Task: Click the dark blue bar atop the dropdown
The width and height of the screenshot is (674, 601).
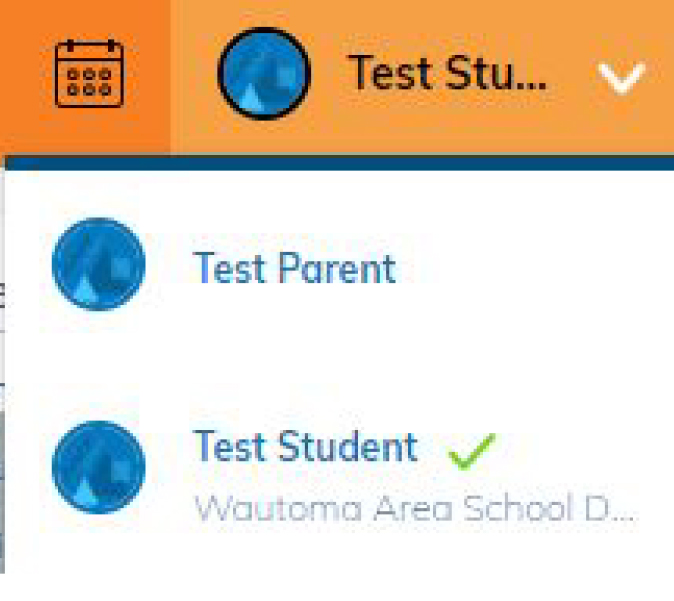Action: 340,163
